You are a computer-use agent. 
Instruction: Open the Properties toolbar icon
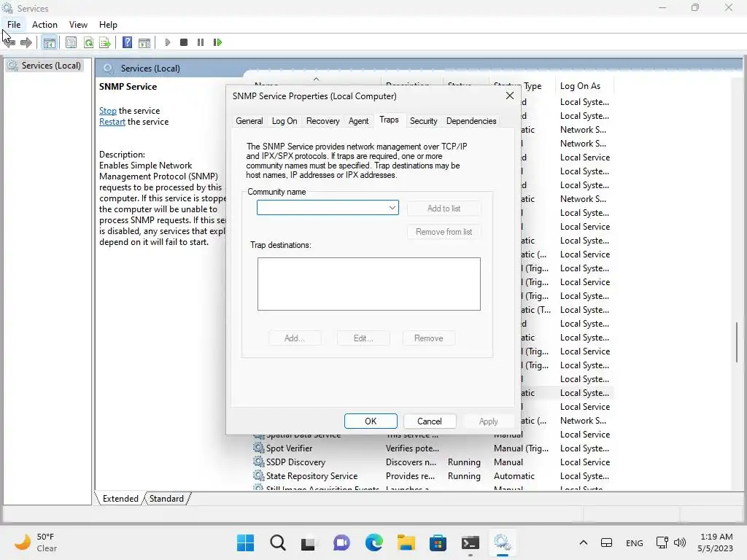point(71,42)
